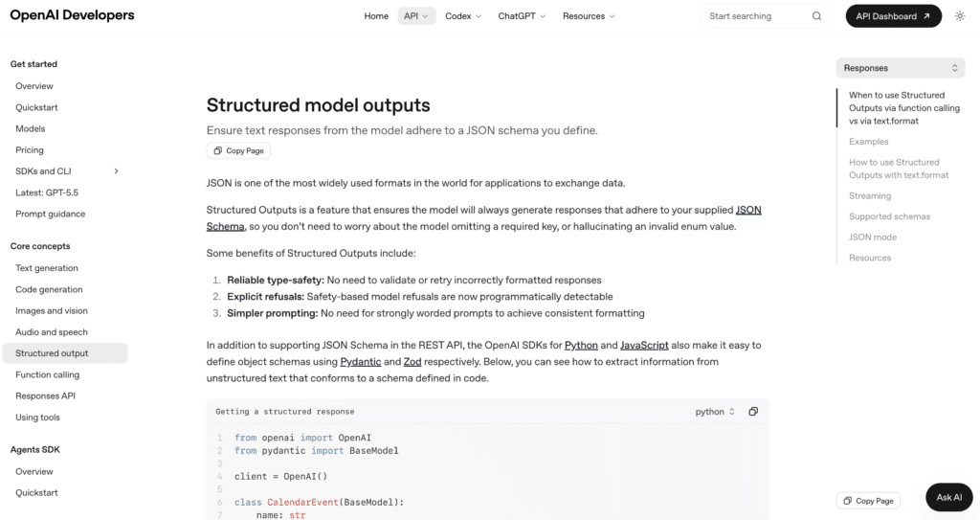980x520 pixels.
Task: Open the Resources dropdown in the top nav
Action: pos(589,16)
